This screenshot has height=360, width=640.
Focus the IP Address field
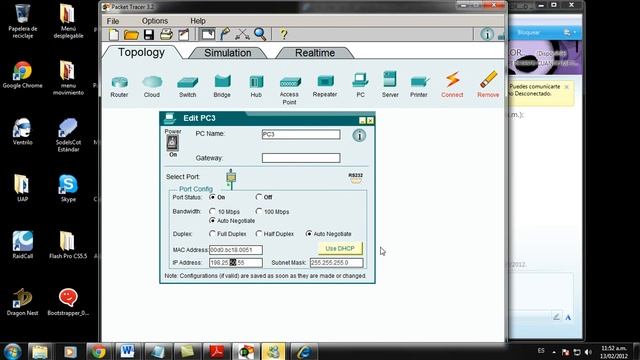236,262
